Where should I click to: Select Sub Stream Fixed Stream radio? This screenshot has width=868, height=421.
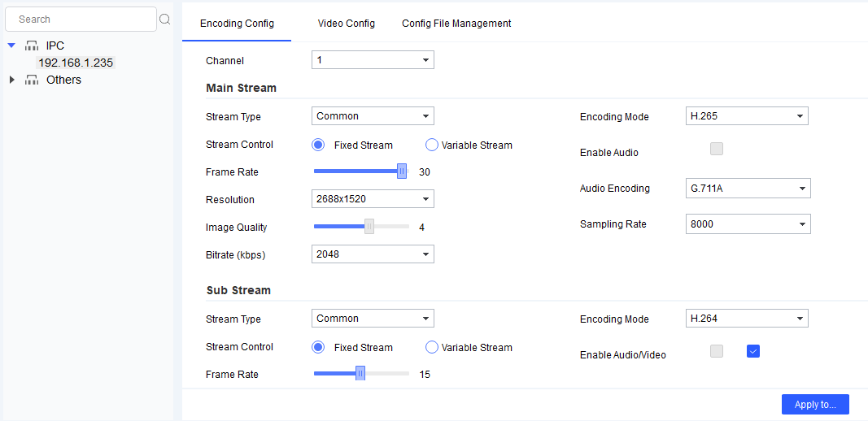pyautogui.click(x=318, y=347)
